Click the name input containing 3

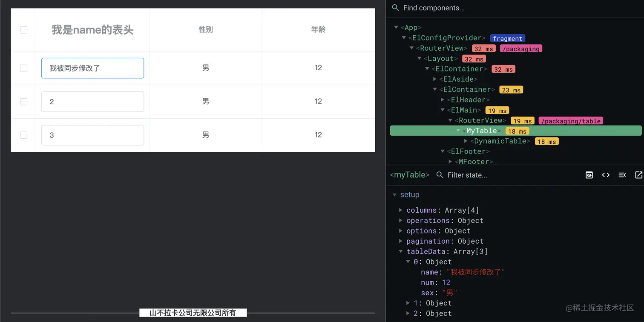tap(92, 135)
